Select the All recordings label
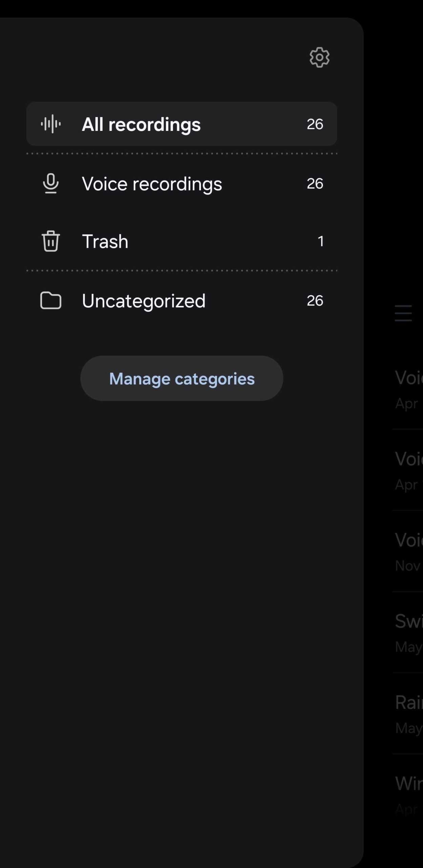Image resolution: width=423 pixels, height=868 pixels. tap(141, 124)
